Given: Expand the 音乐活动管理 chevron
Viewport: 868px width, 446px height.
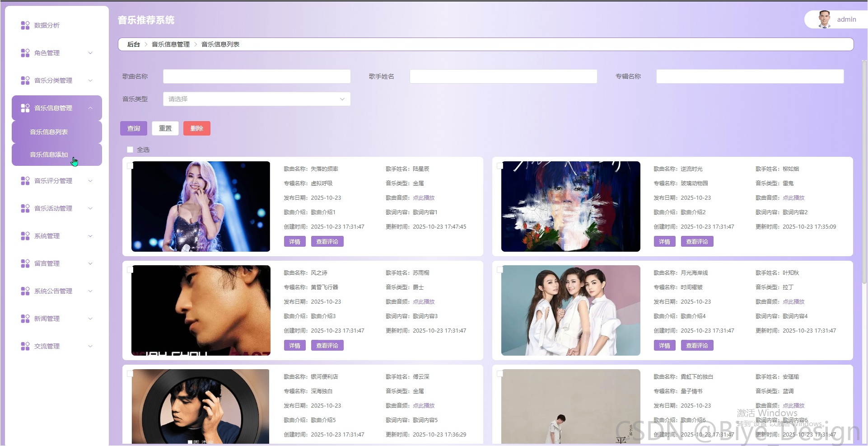Looking at the screenshot, I should [90, 208].
